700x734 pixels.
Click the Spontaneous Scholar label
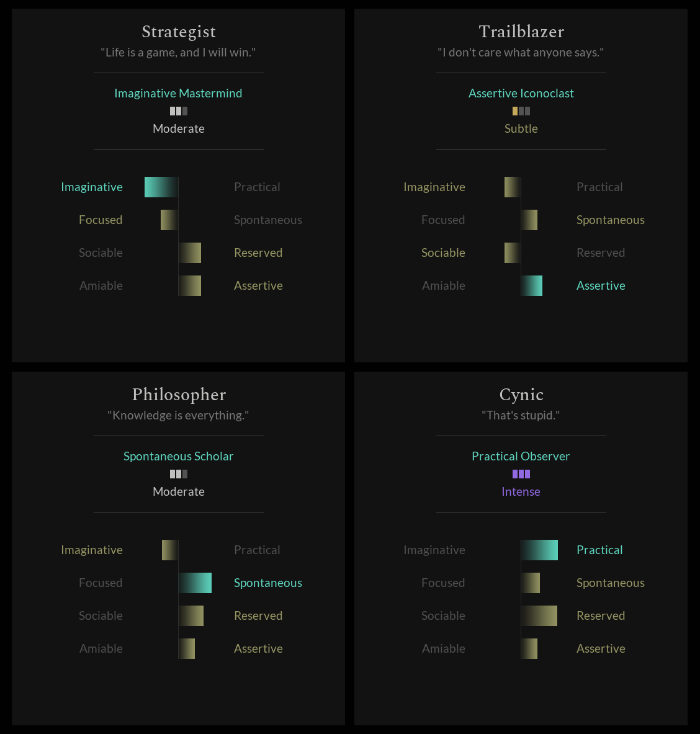(178, 456)
